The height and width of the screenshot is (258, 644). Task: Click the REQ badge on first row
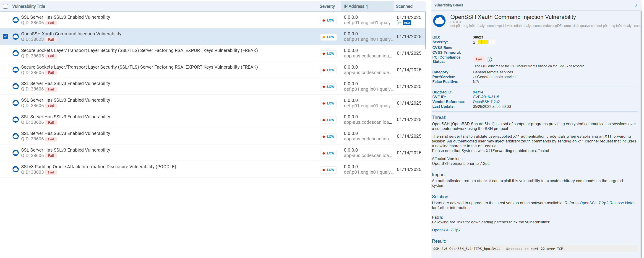click(x=407, y=23)
